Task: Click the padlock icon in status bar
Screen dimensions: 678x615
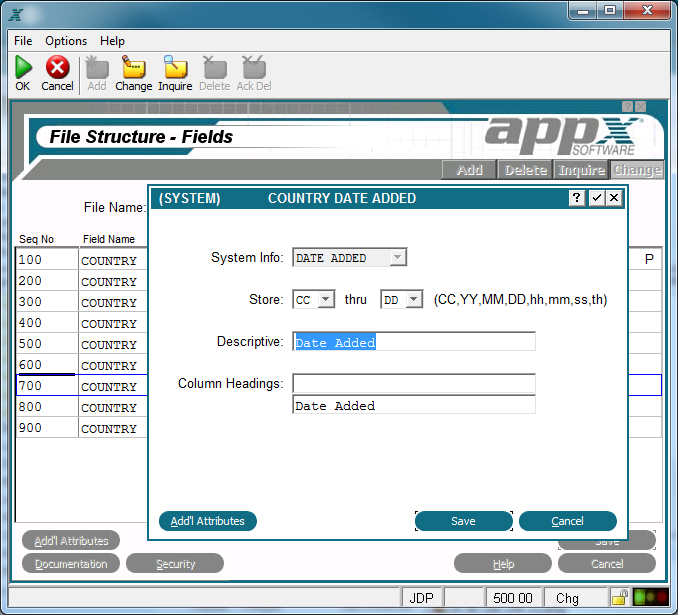Action: tap(620, 598)
